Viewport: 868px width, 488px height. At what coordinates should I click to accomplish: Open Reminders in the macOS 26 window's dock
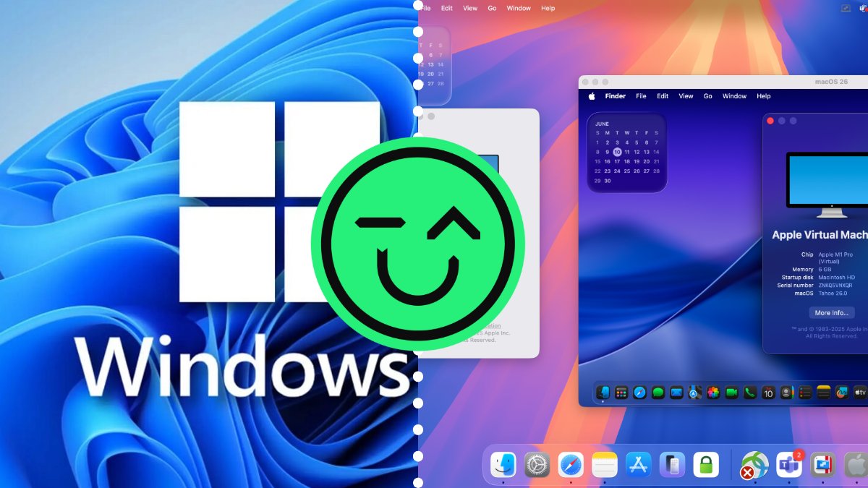point(805,393)
